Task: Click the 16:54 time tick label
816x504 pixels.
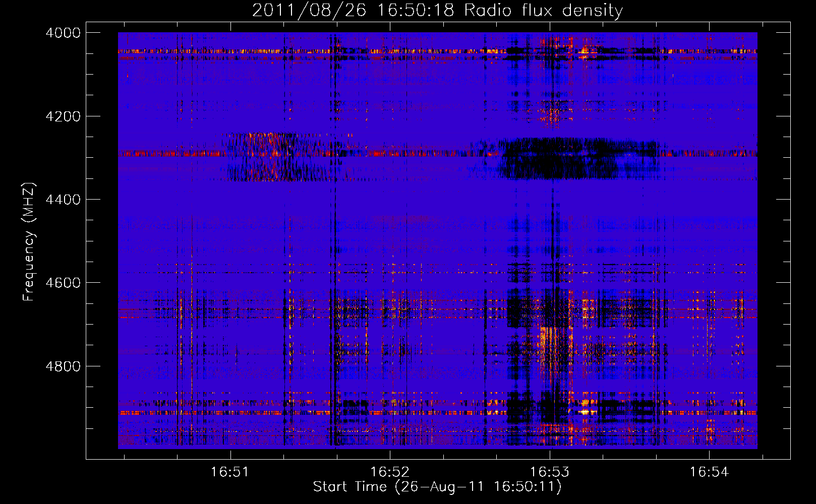Action: (710, 472)
